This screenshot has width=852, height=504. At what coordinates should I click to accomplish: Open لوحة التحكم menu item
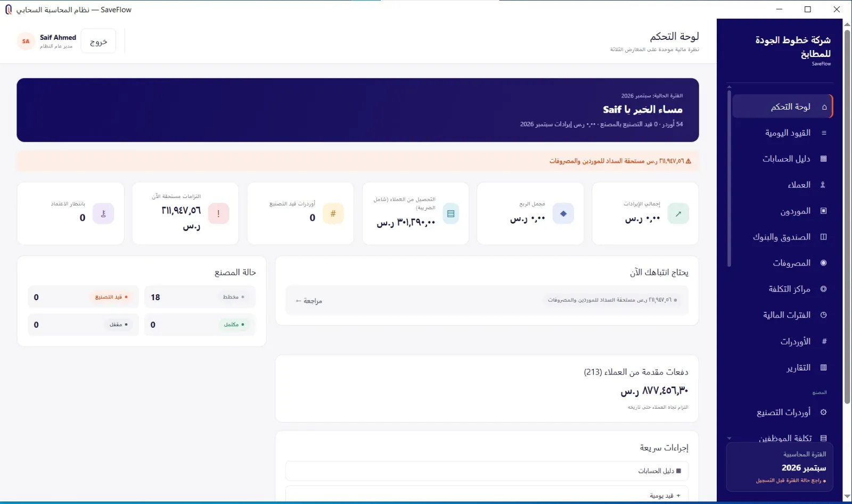click(x=782, y=106)
